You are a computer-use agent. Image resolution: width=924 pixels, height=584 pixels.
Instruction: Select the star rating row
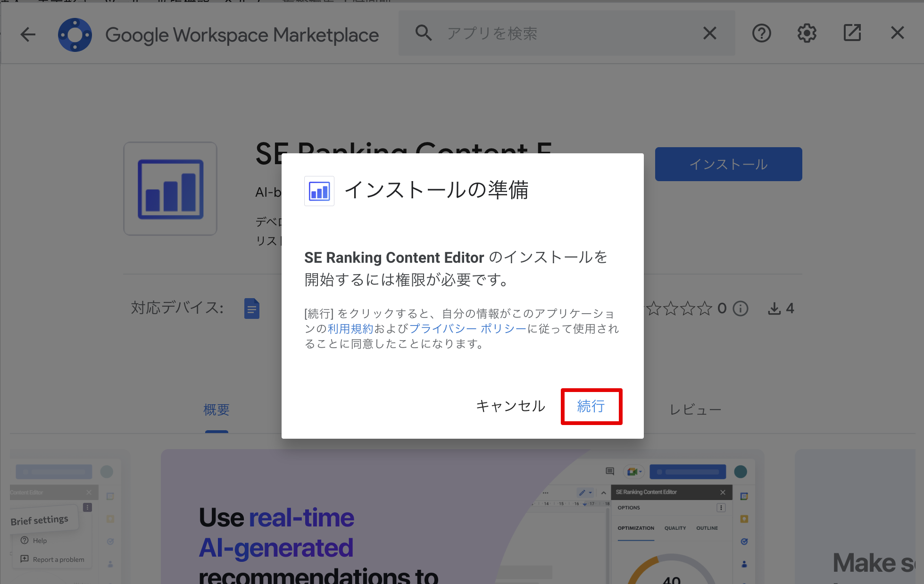coord(679,309)
